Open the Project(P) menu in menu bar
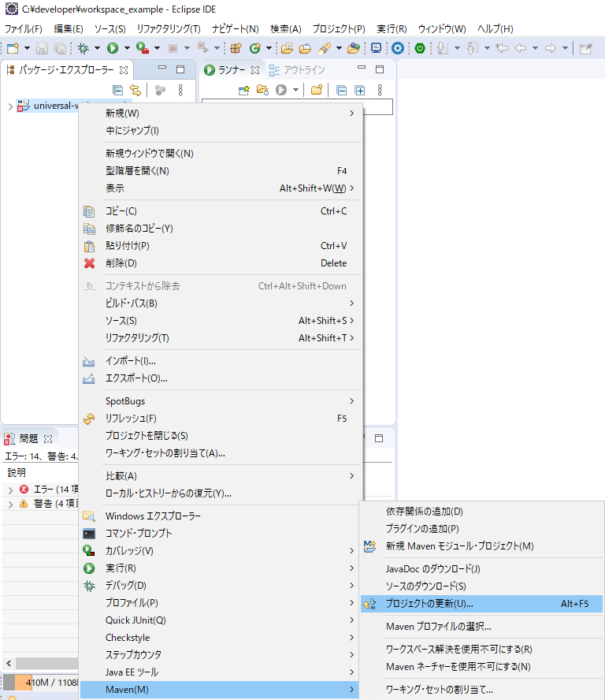 coord(339,29)
